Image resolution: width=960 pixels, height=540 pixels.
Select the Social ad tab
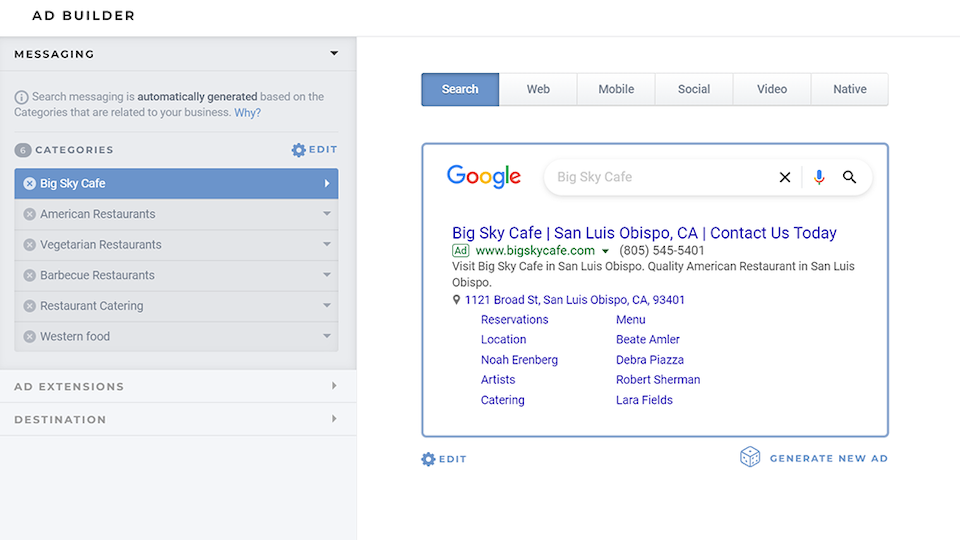(694, 89)
